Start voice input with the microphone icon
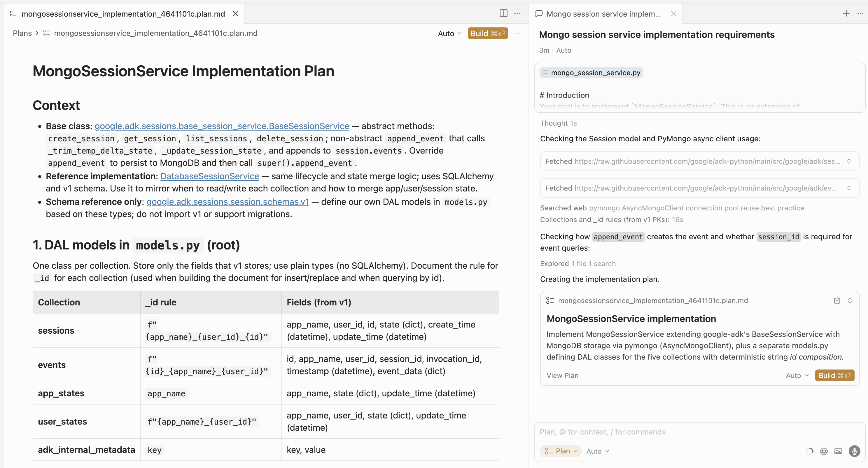The height and width of the screenshot is (468, 868). tap(854, 451)
